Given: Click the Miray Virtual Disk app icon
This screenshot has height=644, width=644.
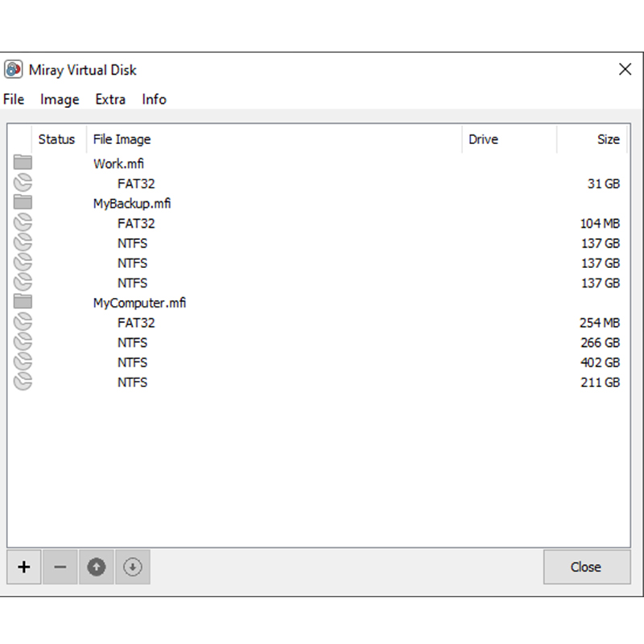Looking at the screenshot, I should coord(13,69).
